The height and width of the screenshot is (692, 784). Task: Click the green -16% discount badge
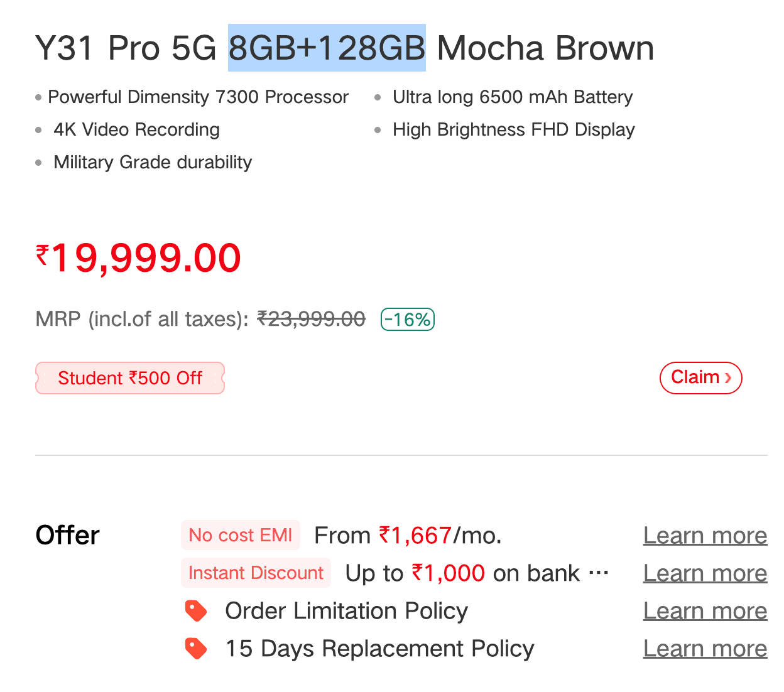click(408, 320)
